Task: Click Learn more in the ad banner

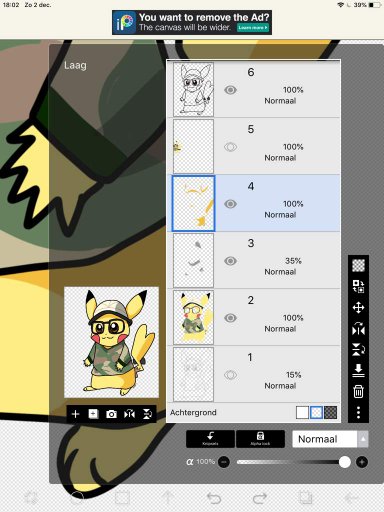Action: click(x=253, y=28)
